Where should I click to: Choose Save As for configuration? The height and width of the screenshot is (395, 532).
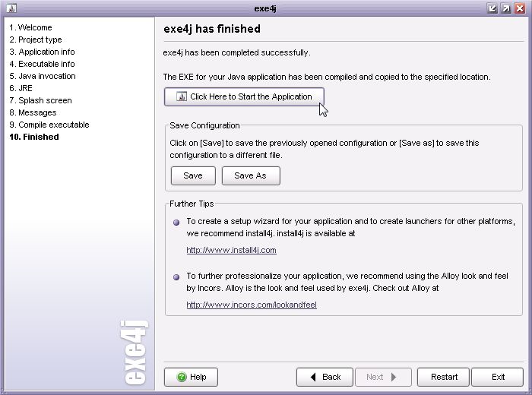point(251,175)
